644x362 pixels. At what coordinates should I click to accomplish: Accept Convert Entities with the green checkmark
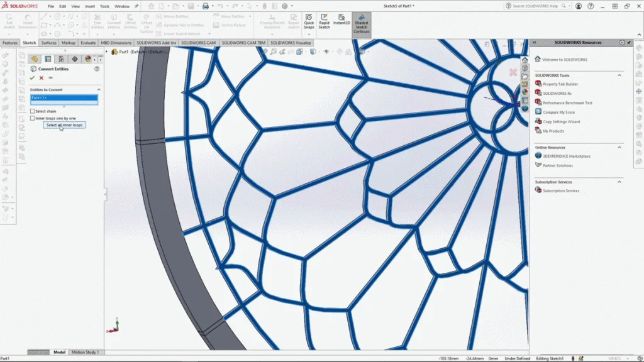pyautogui.click(x=32, y=78)
